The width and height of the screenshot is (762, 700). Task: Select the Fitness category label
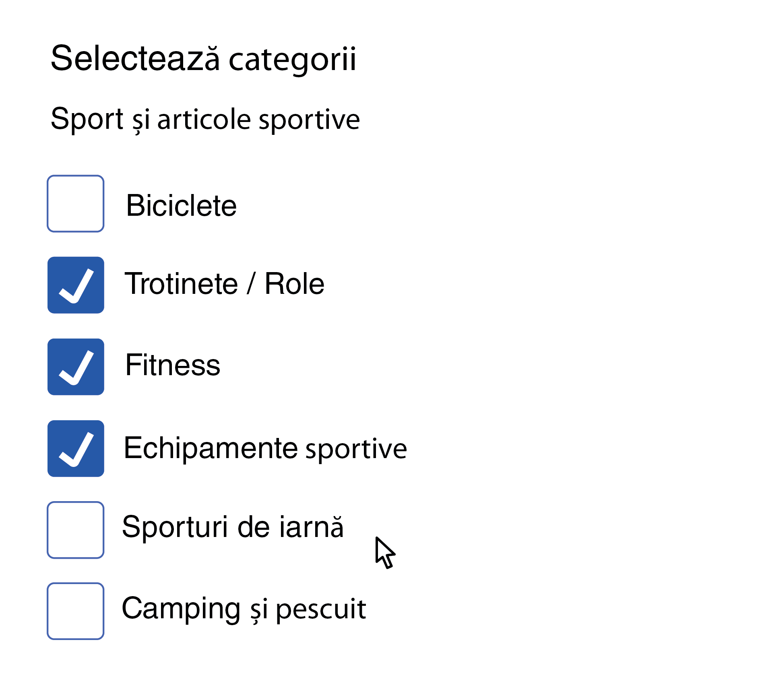point(171,366)
